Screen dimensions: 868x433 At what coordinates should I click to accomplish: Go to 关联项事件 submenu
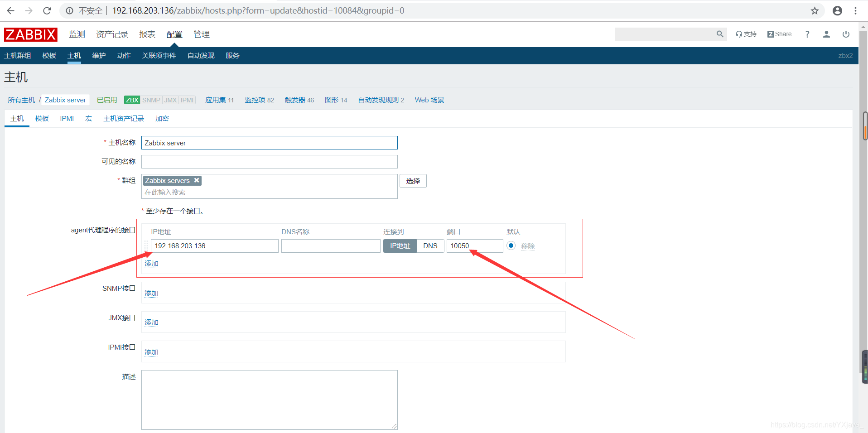tap(159, 55)
